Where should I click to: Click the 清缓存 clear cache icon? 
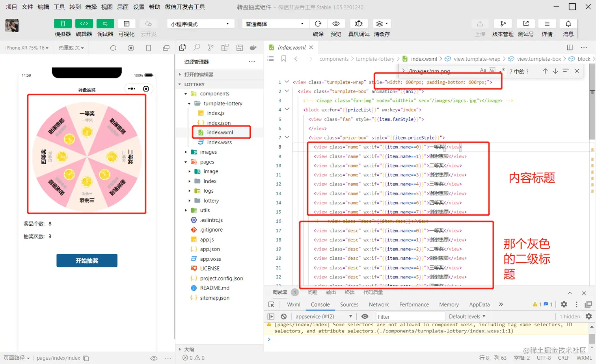click(382, 24)
